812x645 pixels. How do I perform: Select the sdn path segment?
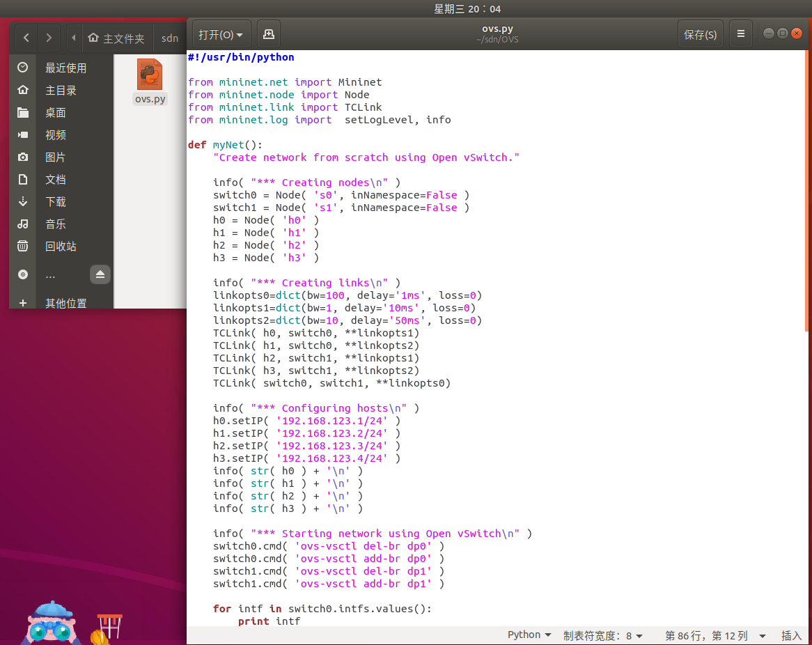tap(169, 38)
